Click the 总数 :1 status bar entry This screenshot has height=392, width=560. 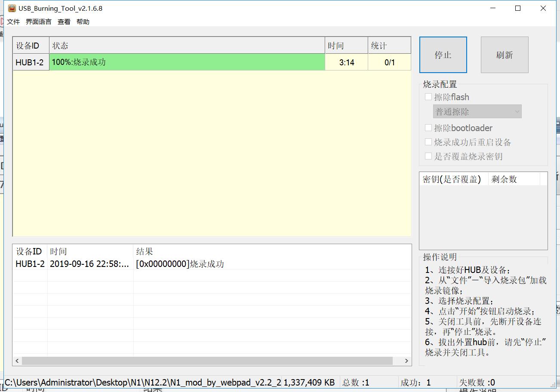pyautogui.click(x=356, y=382)
